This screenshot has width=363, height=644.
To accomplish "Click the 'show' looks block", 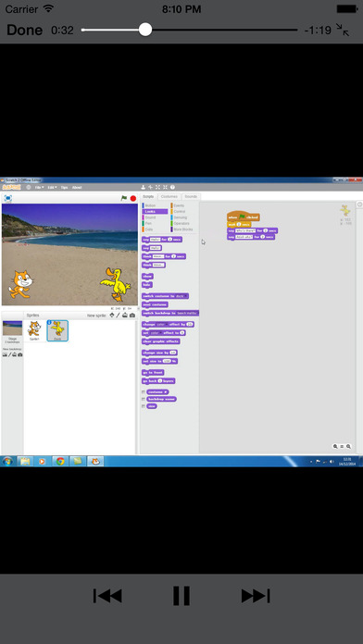I will 147,277.
